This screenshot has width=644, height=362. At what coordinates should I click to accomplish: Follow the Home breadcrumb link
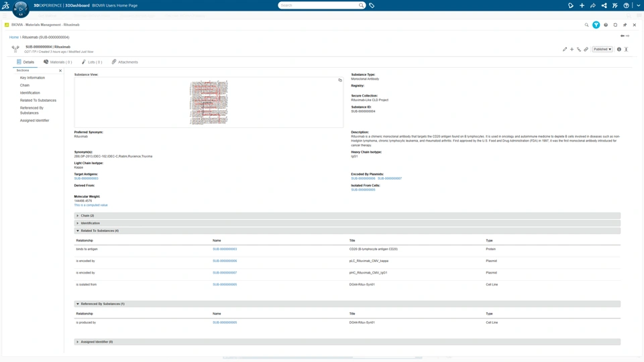coord(14,37)
